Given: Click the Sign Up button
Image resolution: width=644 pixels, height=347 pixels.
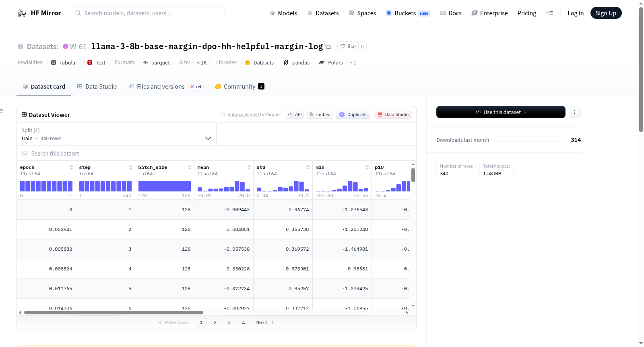Looking at the screenshot, I should (606, 13).
